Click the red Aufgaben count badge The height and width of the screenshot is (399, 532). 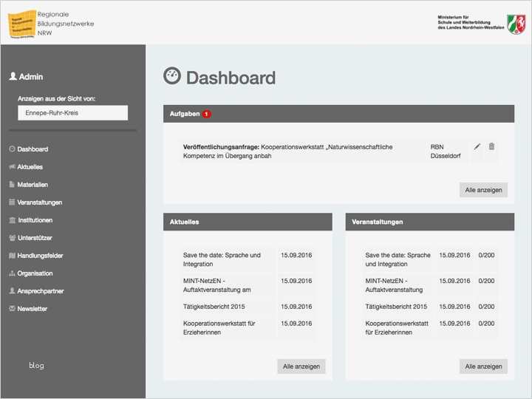tap(206, 114)
